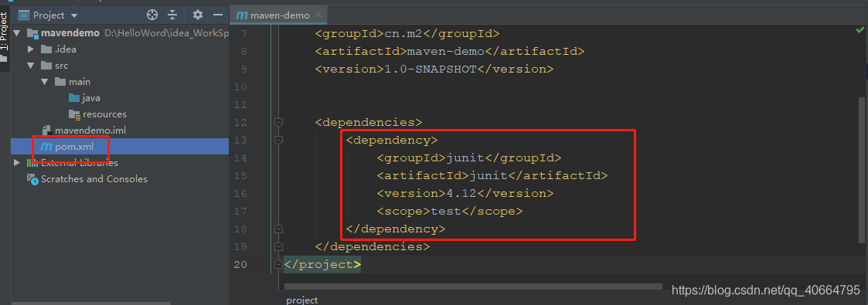Click the project breadcrumb at editor bottom
The width and height of the screenshot is (868, 305).
[x=301, y=300]
